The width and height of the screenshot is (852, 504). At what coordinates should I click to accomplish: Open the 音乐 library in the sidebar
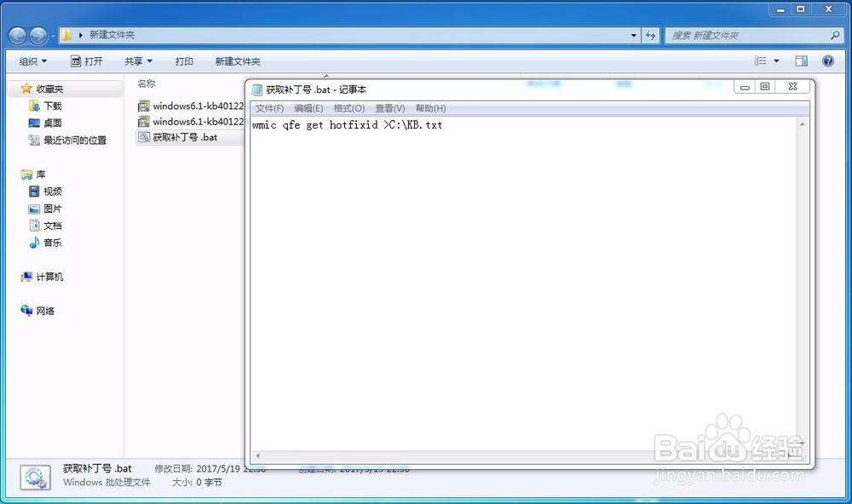(49, 243)
